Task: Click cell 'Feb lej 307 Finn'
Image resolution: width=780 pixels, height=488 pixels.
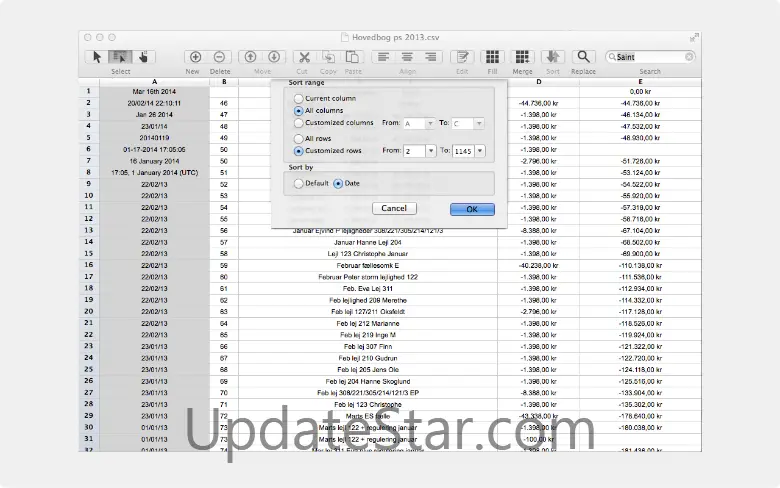Action: (x=368, y=347)
